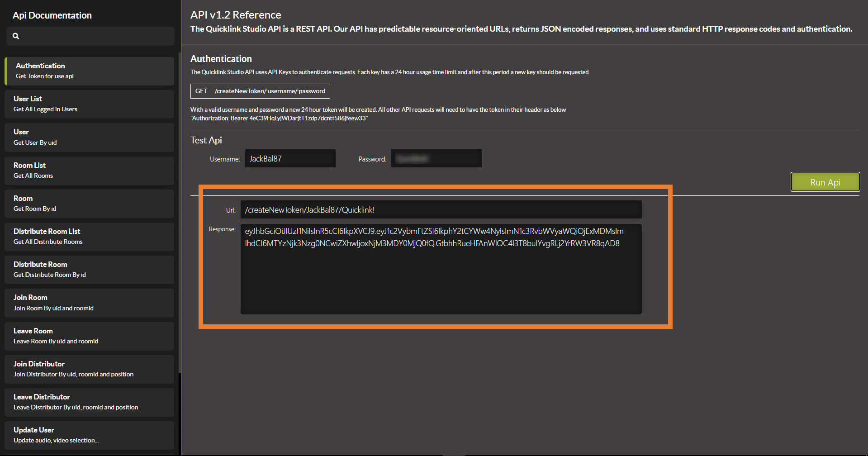Focus the Password input field
The image size is (868, 456).
(x=436, y=159)
